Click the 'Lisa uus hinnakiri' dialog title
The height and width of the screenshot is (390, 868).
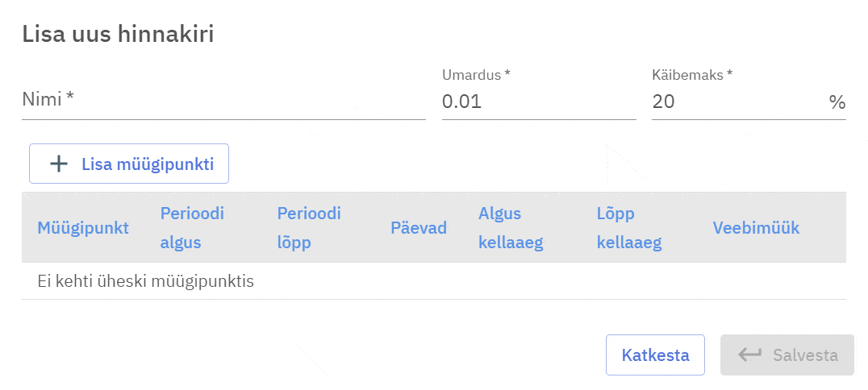pyautogui.click(x=118, y=34)
